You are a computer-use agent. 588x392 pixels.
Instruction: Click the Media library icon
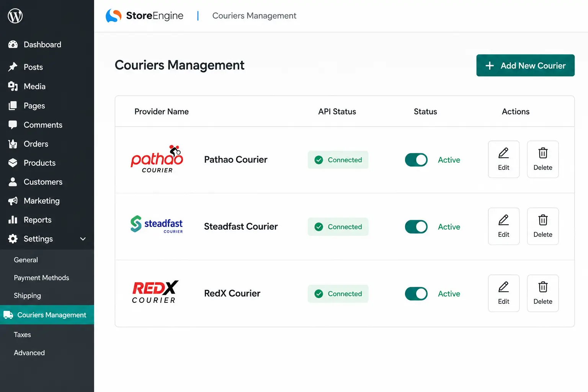click(x=13, y=86)
